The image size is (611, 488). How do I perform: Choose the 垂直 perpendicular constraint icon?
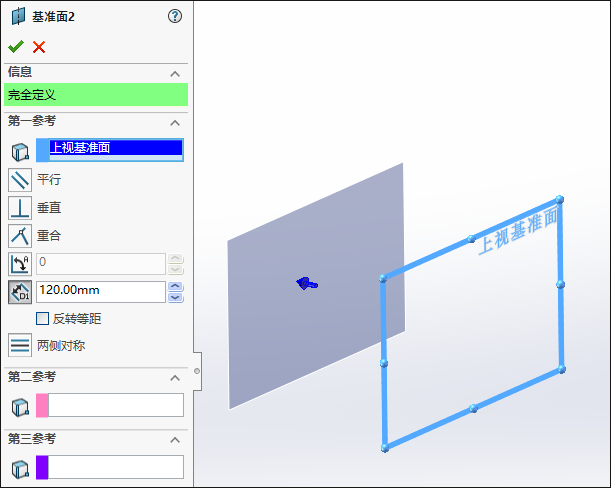20,208
